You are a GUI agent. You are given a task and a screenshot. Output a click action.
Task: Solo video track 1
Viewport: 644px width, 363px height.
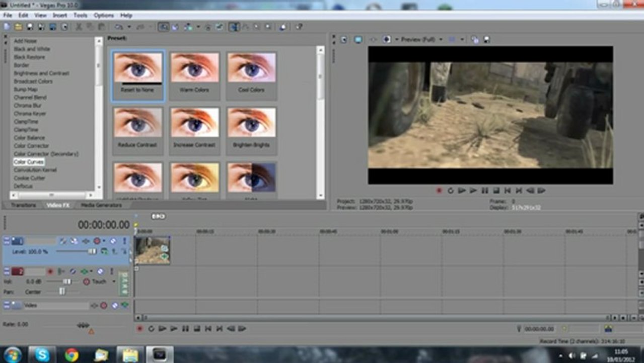[124, 241]
